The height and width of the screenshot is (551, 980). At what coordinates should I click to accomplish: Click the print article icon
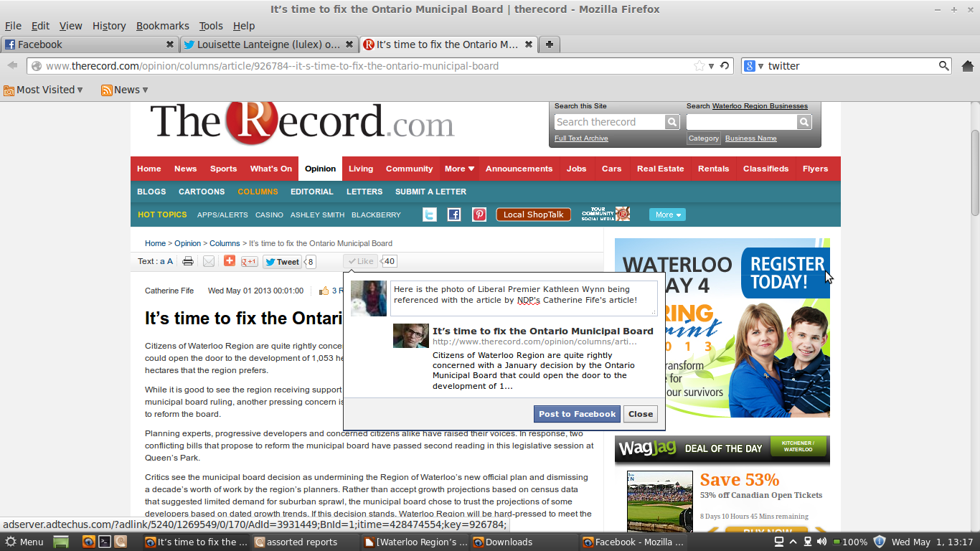click(188, 261)
